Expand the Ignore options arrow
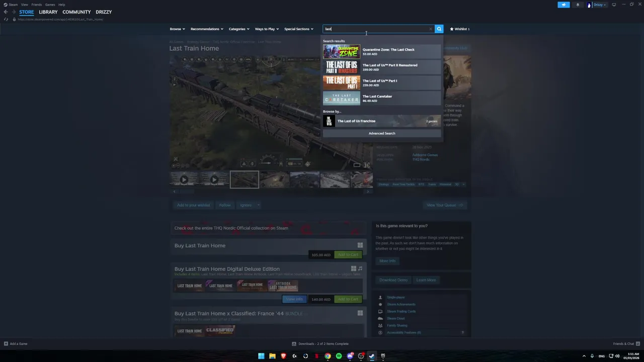 pyautogui.click(x=259, y=205)
